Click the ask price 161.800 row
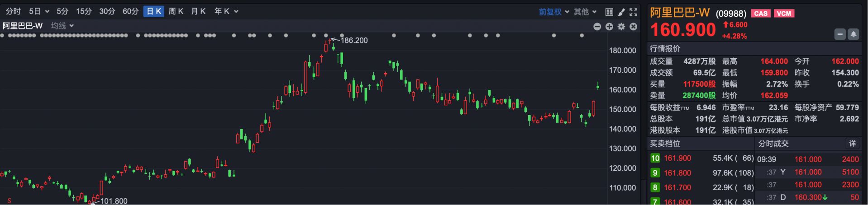This screenshot has width=868, height=205. 702,173
